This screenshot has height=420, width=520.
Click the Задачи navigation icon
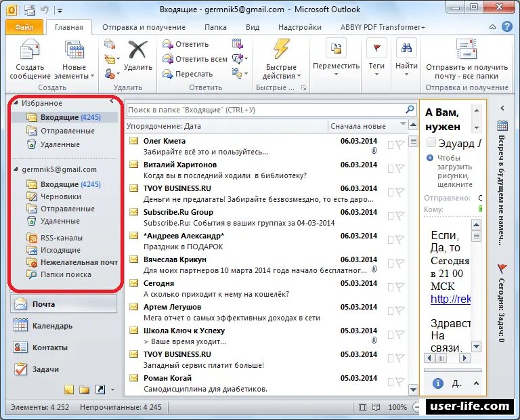pos(20,369)
